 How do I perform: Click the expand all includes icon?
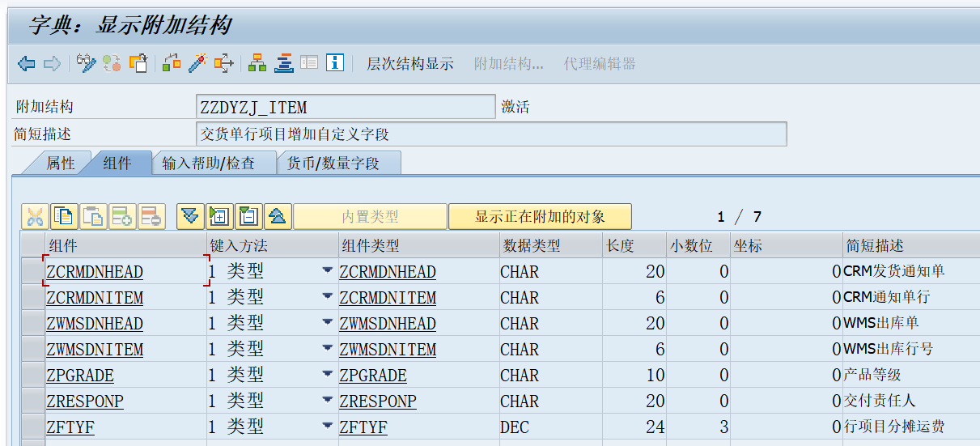(190, 216)
